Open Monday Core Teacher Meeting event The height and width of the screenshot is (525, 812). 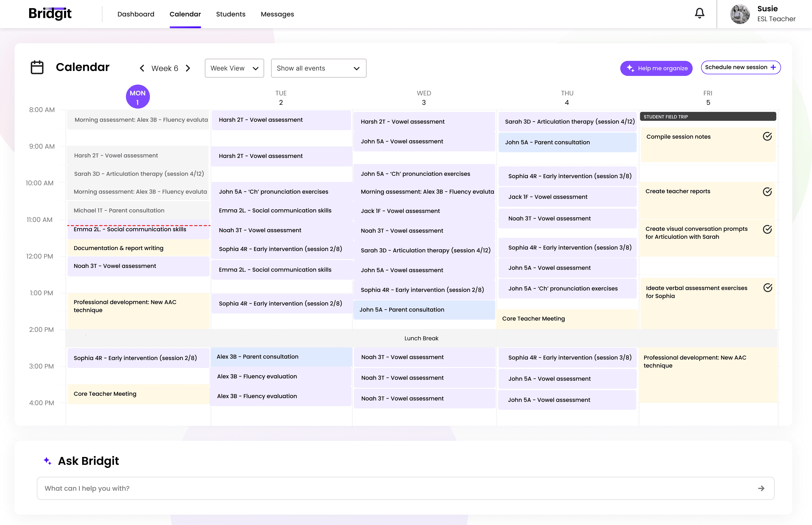(138, 394)
